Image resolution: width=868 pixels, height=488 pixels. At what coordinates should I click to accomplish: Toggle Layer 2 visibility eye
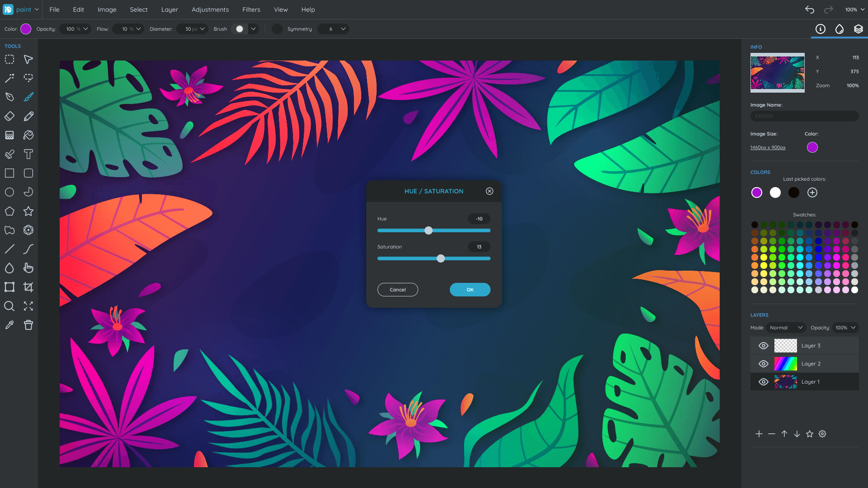764,364
